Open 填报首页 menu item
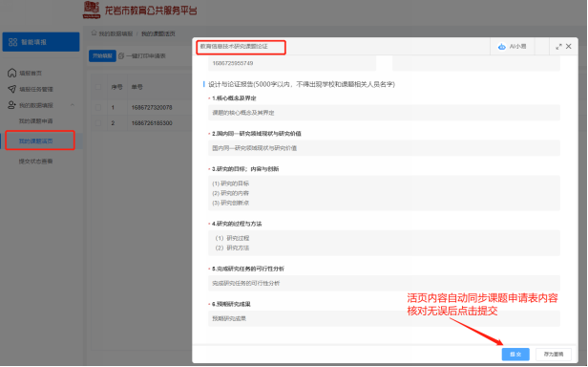The width and height of the screenshot is (588, 367). pos(31,74)
